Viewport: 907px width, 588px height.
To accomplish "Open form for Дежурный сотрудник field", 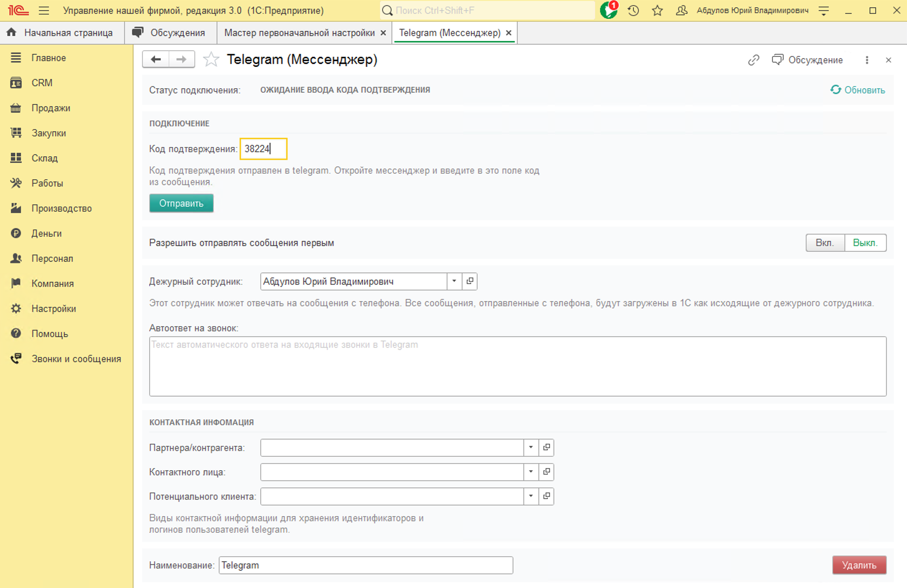I will tap(470, 281).
